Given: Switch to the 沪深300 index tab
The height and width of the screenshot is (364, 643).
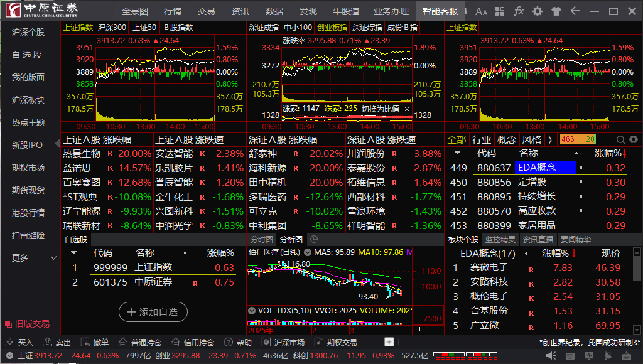Looking at the screenshot, I should click(112, 28).
